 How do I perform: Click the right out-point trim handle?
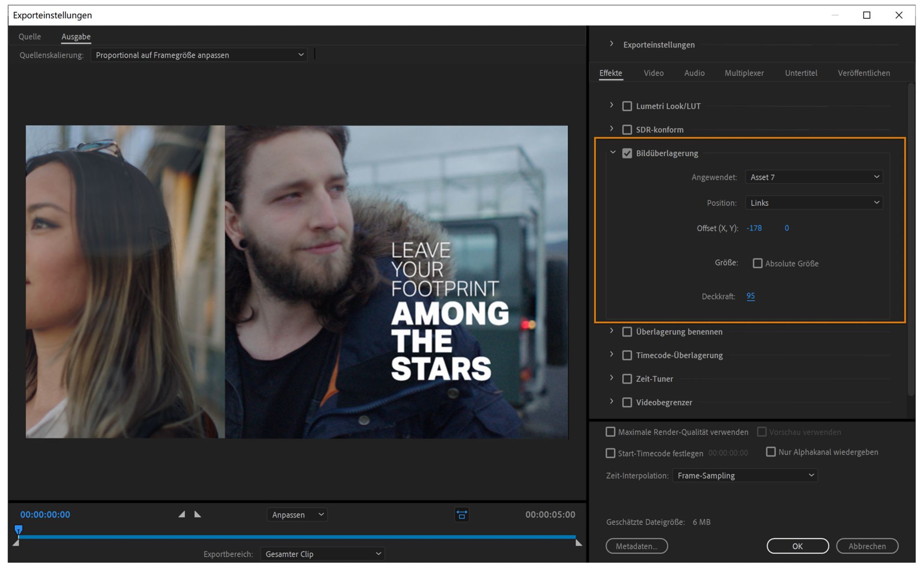click(578, 543)
